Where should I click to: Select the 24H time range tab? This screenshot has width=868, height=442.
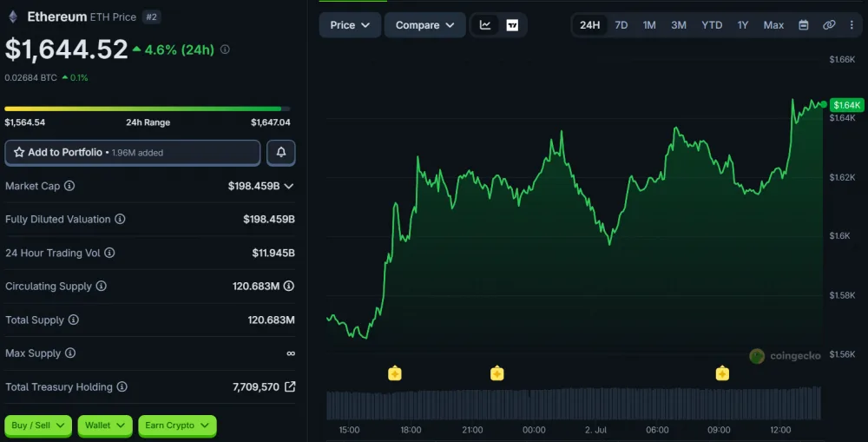(589, 25)
